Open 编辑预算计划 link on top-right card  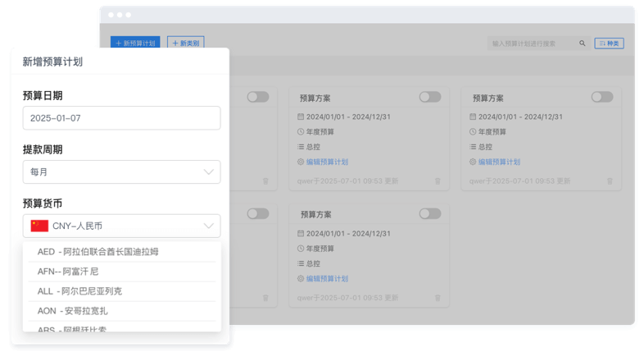499,162
